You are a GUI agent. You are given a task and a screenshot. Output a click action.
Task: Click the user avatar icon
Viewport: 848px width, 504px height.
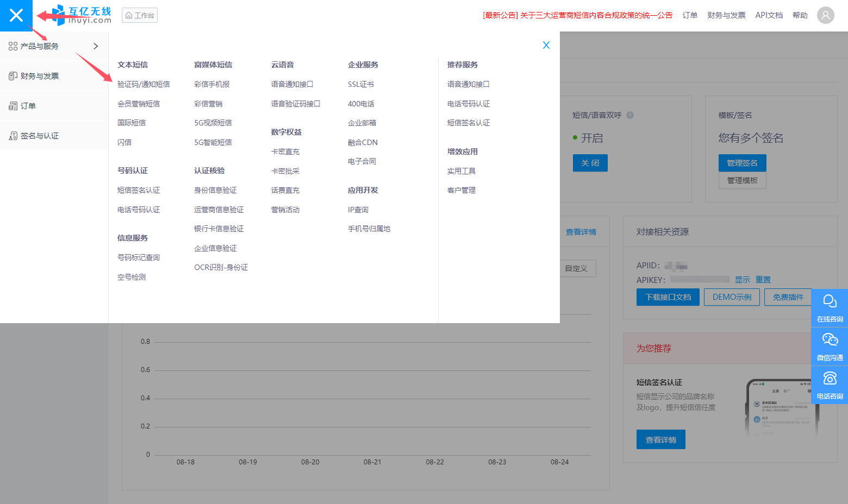[x=825, y=15]
